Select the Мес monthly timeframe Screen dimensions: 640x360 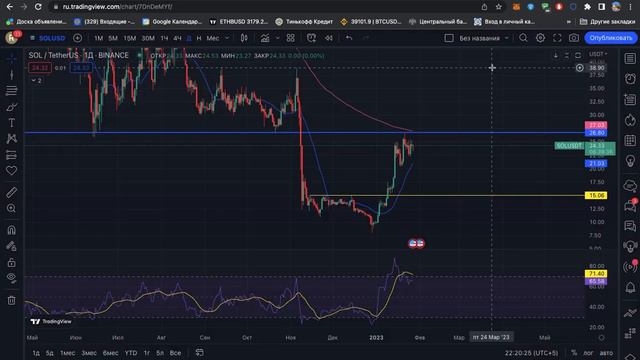213,38
